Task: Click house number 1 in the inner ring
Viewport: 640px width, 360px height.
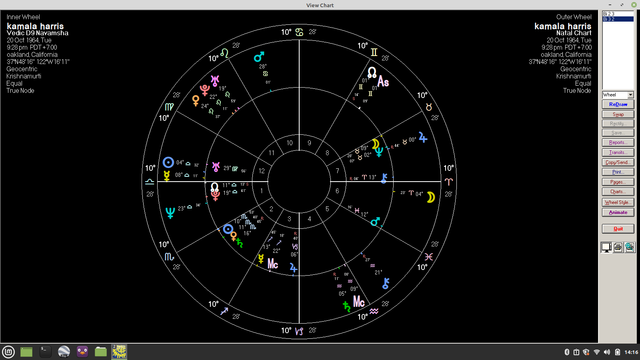Action: 262,191
